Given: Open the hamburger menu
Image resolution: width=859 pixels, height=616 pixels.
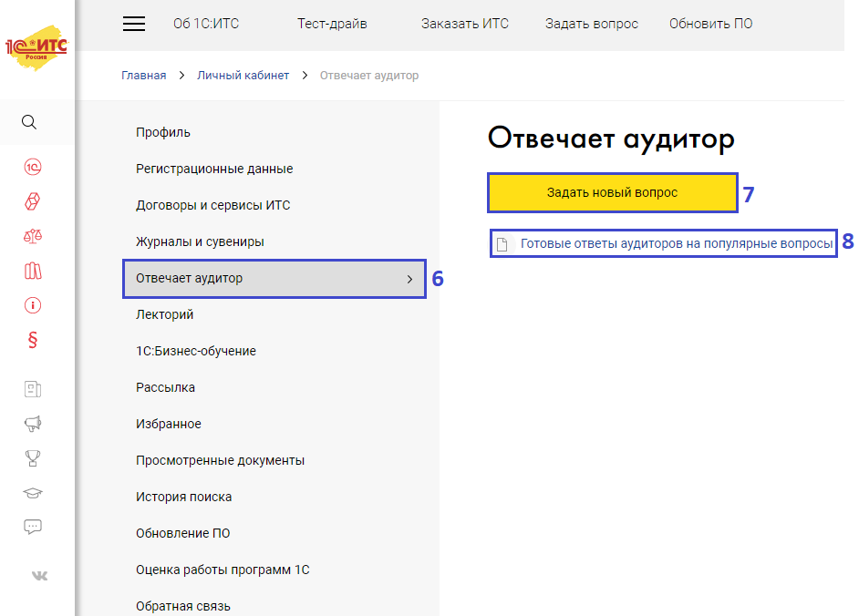Looking at the screenshot, I should point(134,24).
